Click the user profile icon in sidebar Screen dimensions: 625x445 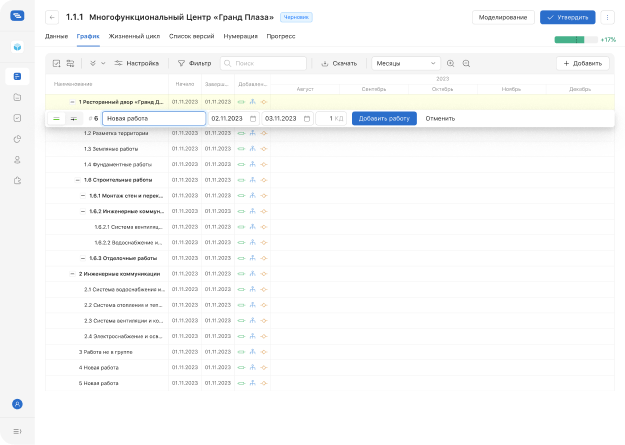(17, 160)
